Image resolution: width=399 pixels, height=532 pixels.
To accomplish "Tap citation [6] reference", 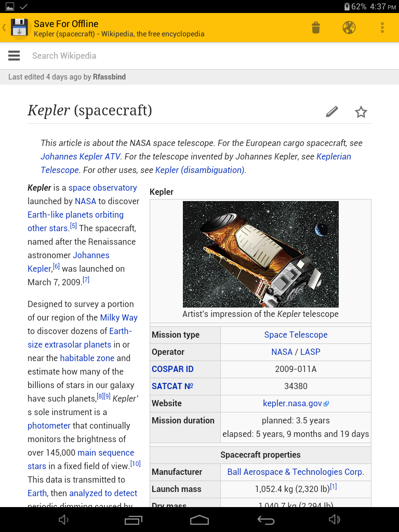I will [x=56, y=267].
